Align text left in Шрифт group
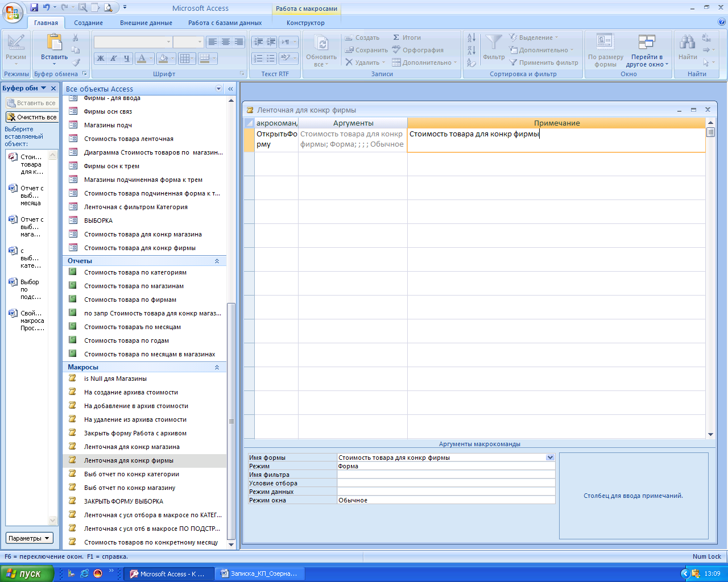 [x=213, y=42]
